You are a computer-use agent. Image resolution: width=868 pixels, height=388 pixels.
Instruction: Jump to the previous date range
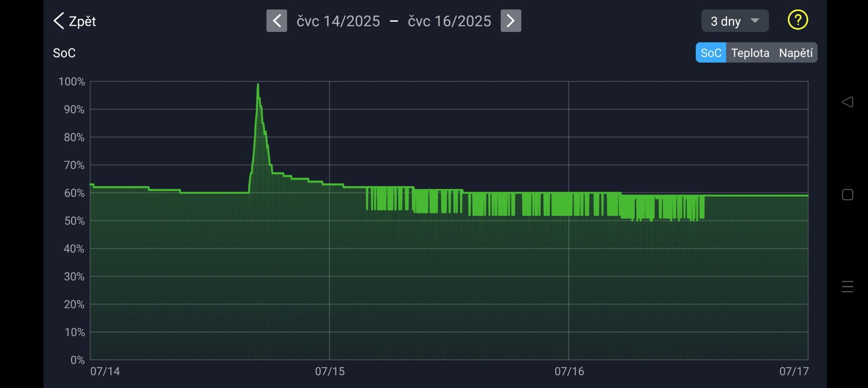(x=277, y=21)
